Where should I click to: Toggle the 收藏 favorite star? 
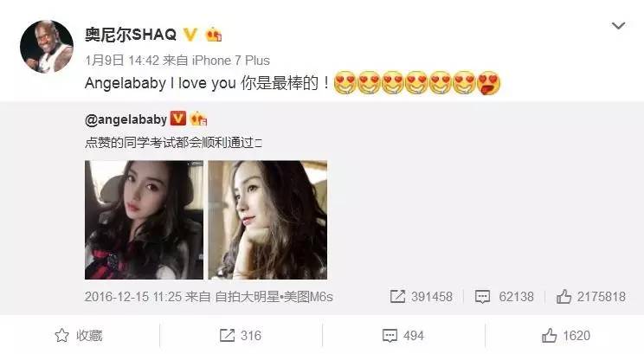coord(79,336)
